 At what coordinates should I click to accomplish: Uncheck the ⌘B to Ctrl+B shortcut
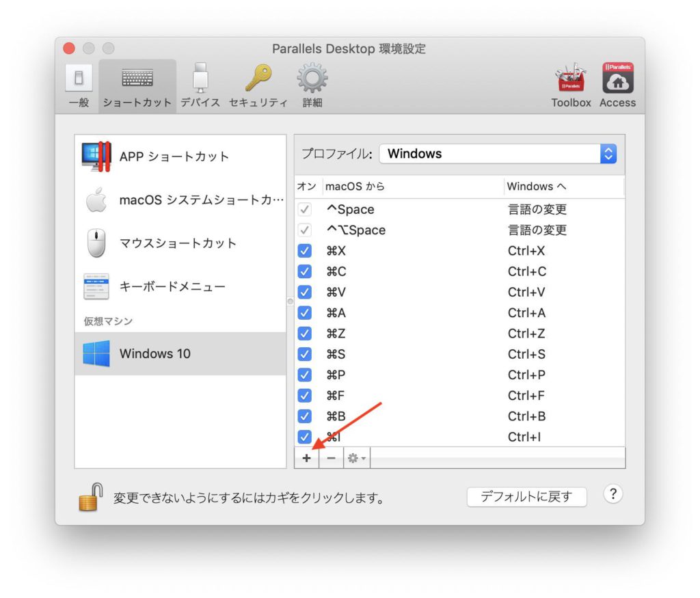(x=304, y=416)
